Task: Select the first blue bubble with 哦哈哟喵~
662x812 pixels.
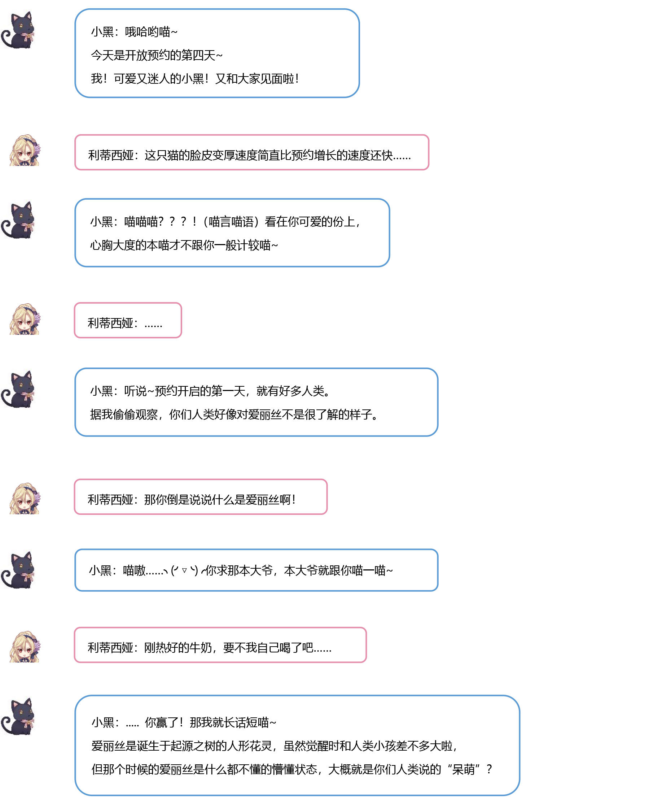Action: tap(217, 53)
